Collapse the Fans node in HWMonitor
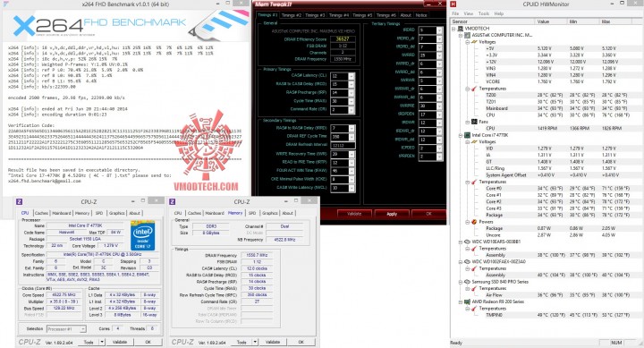 [x=468, y=122]
